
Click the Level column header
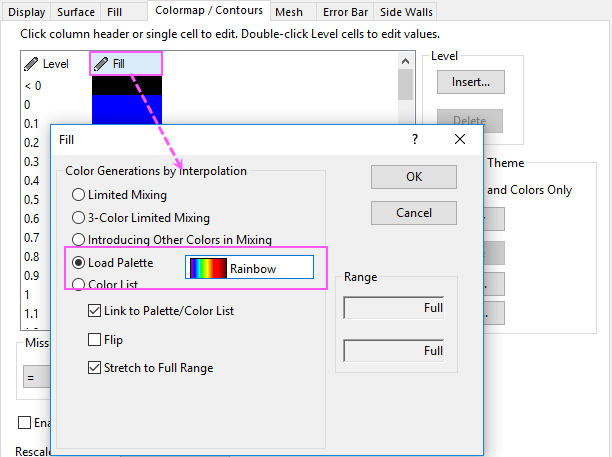coord(55,64)
